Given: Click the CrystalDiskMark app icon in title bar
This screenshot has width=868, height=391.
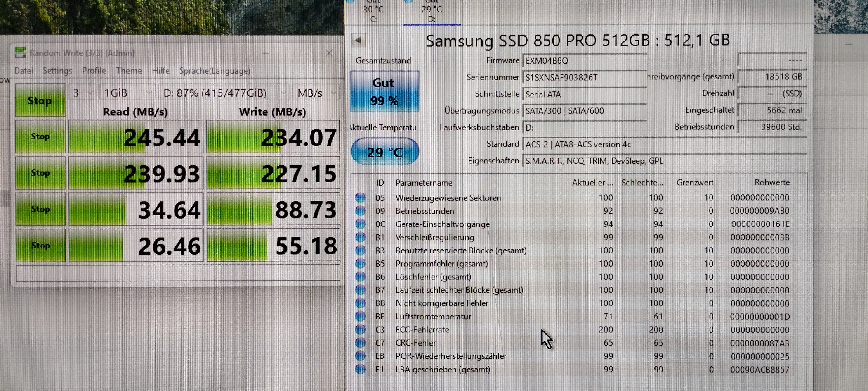Looking at the screenshot, I should (21, 53).
